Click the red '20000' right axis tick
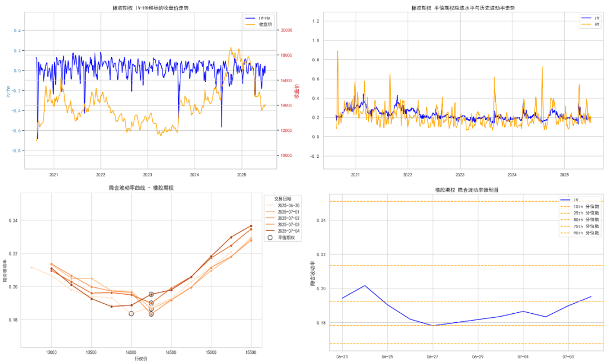The width and height of the screenshot is (609, 364). [286, 30]
